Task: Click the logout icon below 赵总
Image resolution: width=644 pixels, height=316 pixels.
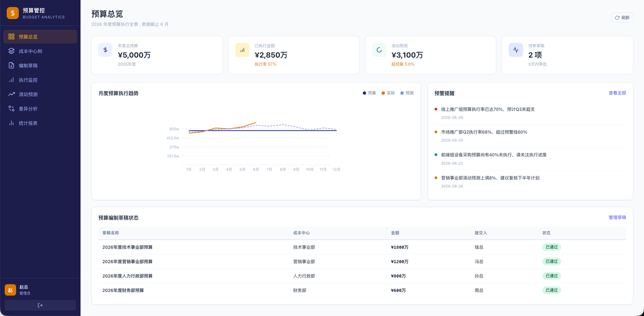Action: pos(40,305)
